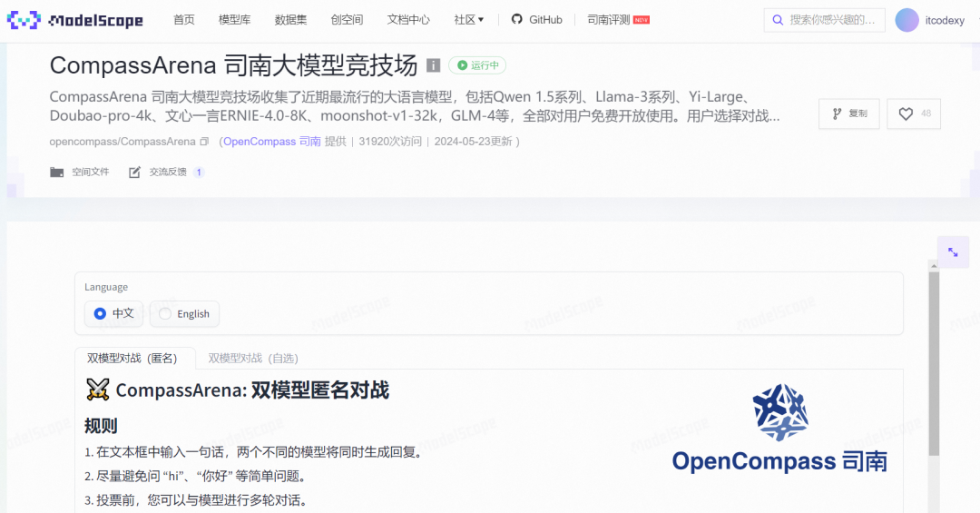The height and width of the screenshot is (513, 980).
Task: Click the 复制 fork button
Action: [x=849, y=113]
